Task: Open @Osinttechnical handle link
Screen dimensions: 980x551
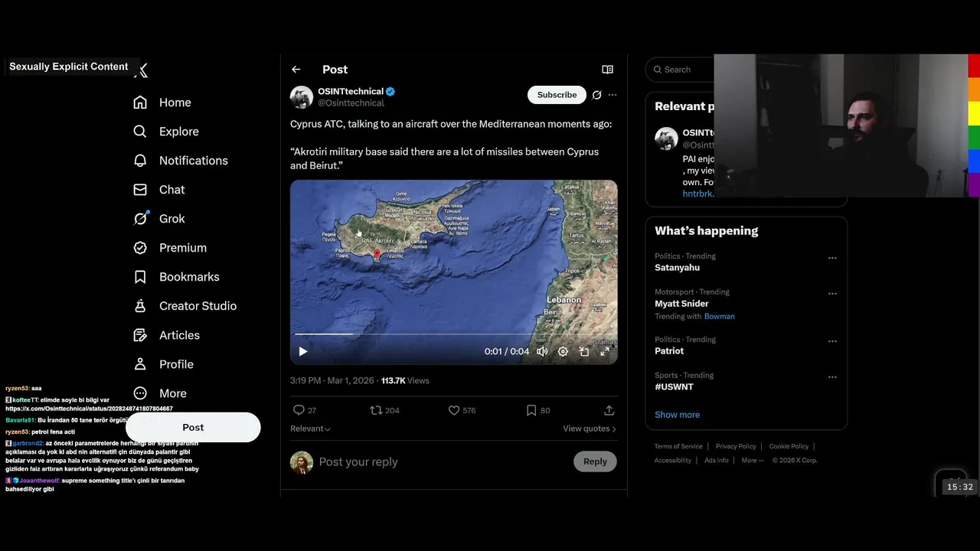Action: coord(351,103)
